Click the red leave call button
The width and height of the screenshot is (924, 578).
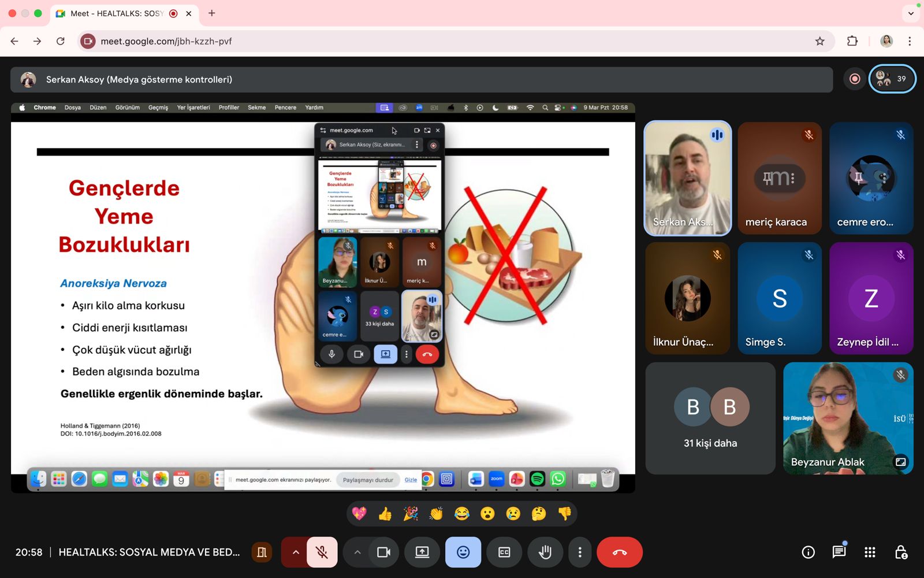point(619,552)
